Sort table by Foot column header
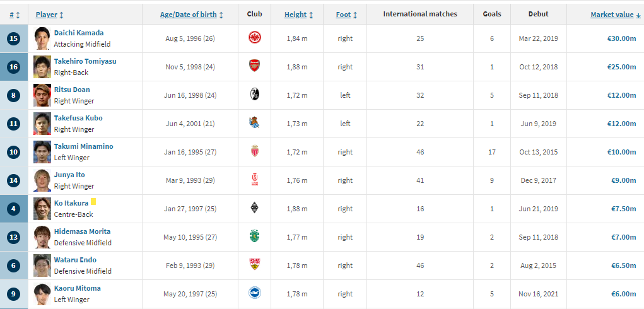Screen dimensions: 644x309 [343, 14]
